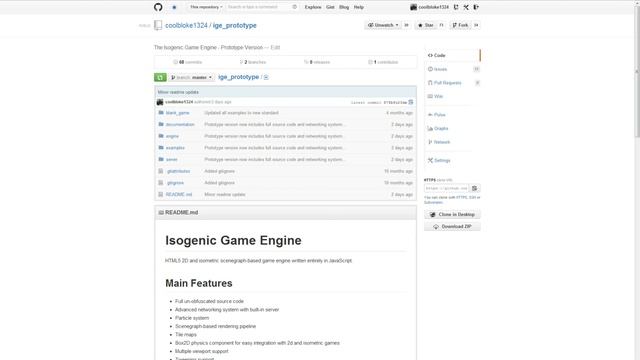Click the green compare and review button
Viewport: 640px width, 360px height.
coord(160,77)
